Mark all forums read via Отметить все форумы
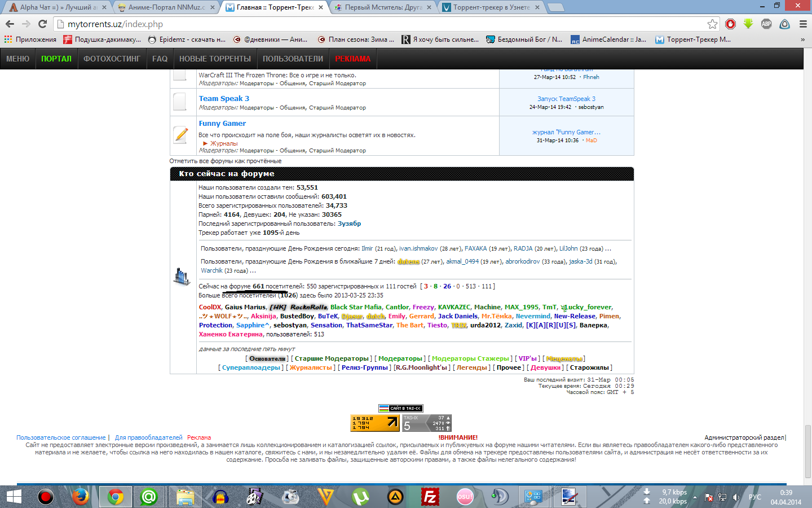 (x=226, y=161)
